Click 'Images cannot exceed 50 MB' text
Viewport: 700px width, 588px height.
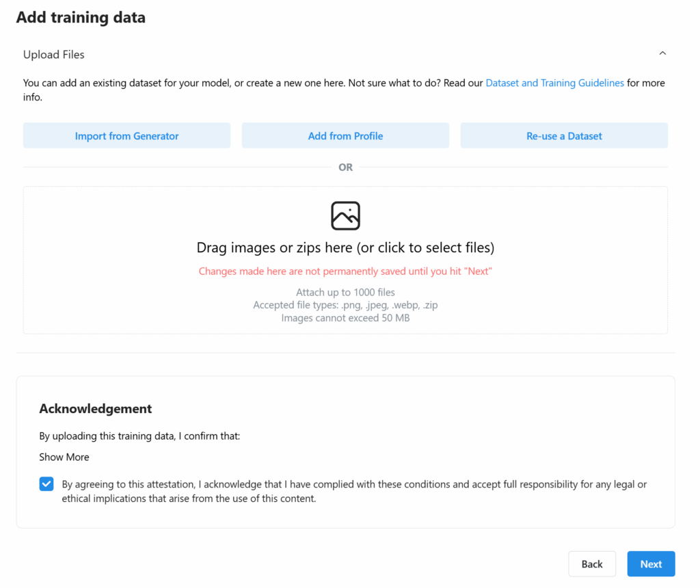[345, 318]
